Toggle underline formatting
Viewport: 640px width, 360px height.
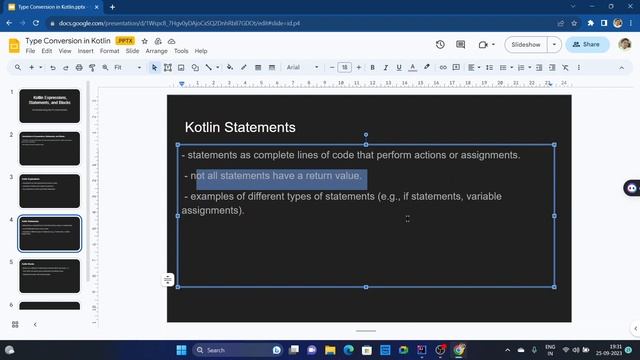tap(399, 68)
